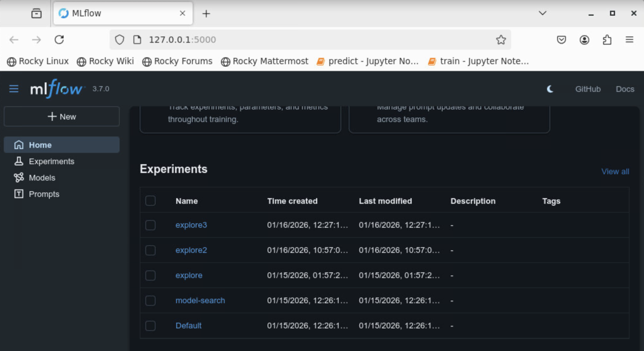Click the site information page icon
The width and height of the screenshot is (644, 351).
pos(137,40)
